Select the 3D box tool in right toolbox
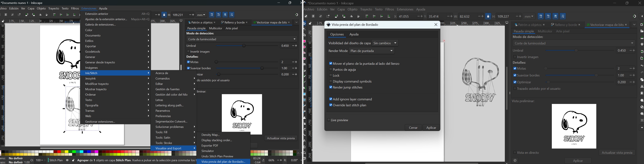The image size is (644, 164). pyautogui.click(x=305, y=59)
